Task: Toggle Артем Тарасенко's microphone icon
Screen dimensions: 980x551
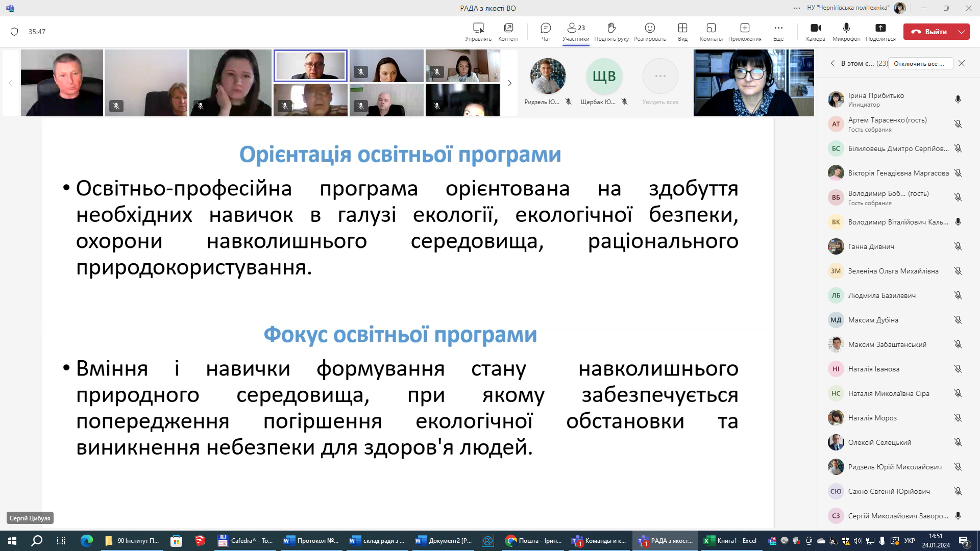Action: pos(958,124)
